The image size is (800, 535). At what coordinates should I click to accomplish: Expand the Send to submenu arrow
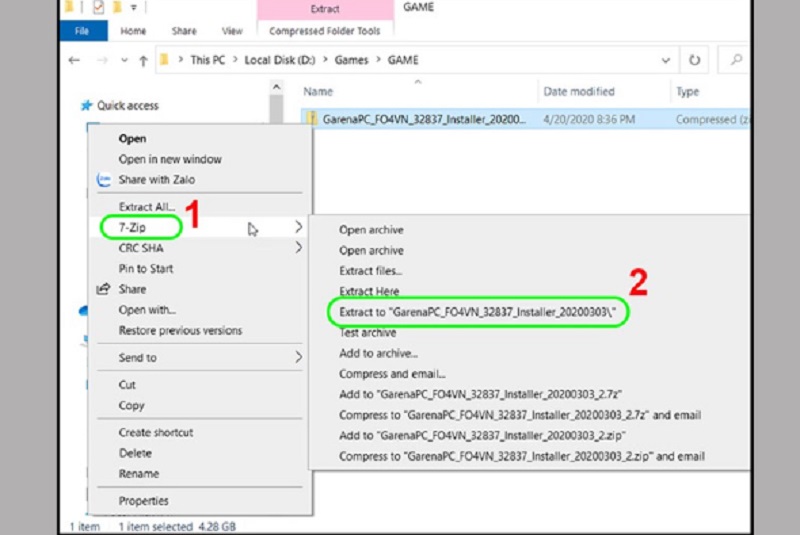point(298,357)
